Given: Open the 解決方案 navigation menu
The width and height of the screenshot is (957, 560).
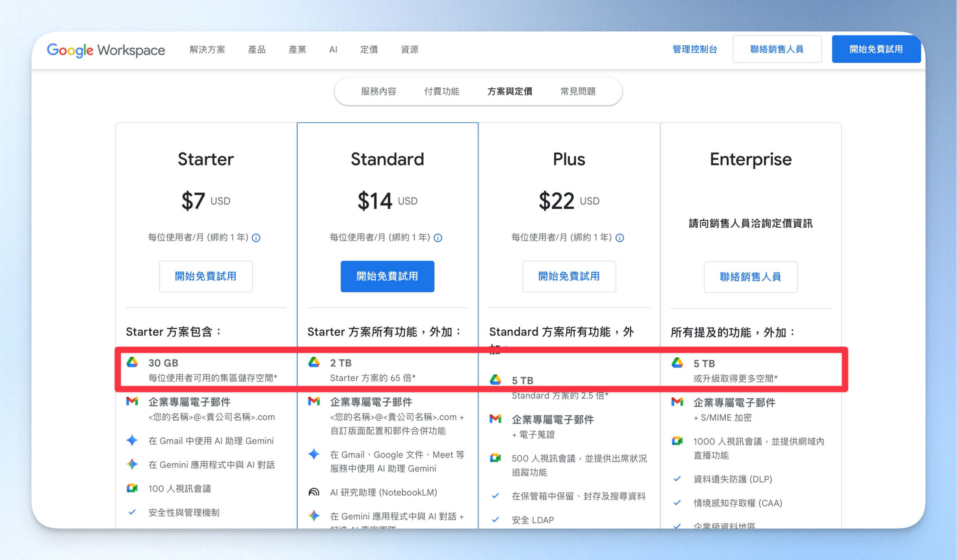Looking at the screenshot, I should click(x=207, y=50).
